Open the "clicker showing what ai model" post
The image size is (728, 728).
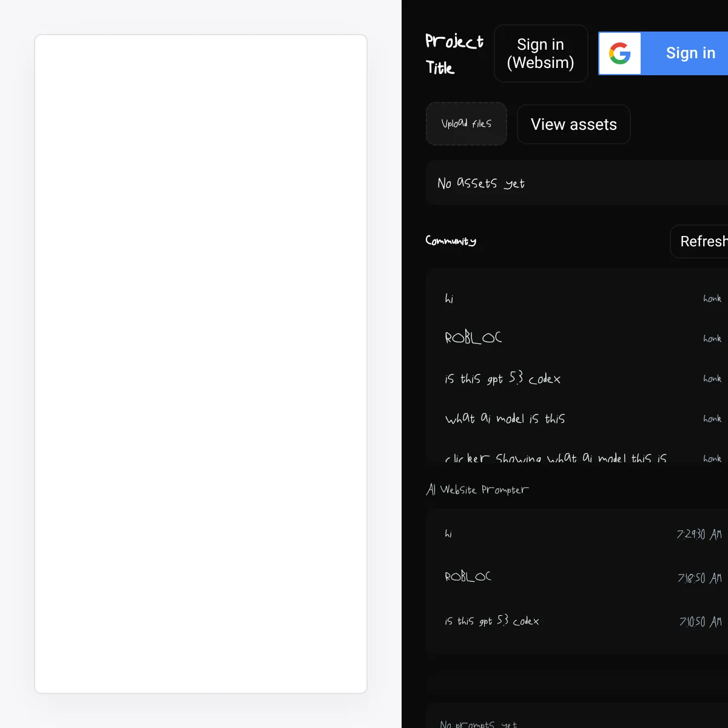pos(555,458)
